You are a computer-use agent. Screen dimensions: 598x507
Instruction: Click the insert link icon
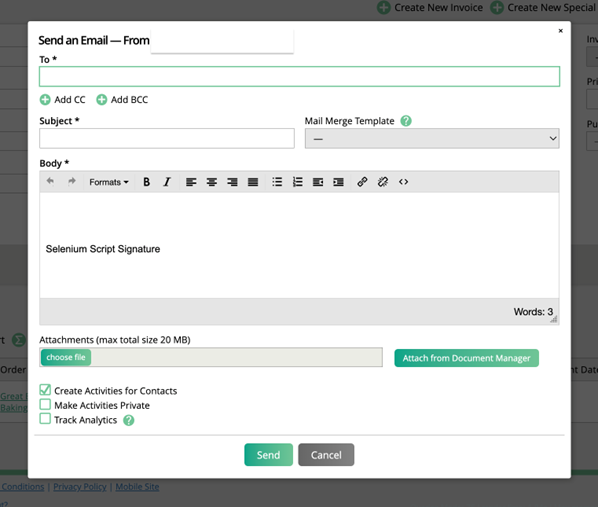(x=362, y=182)
